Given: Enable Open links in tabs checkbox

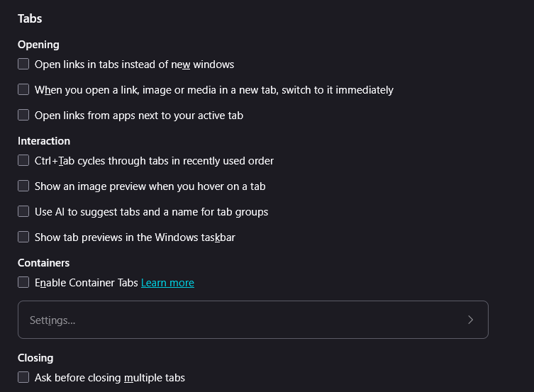Looking at the screenshot, I should (23, 65).
